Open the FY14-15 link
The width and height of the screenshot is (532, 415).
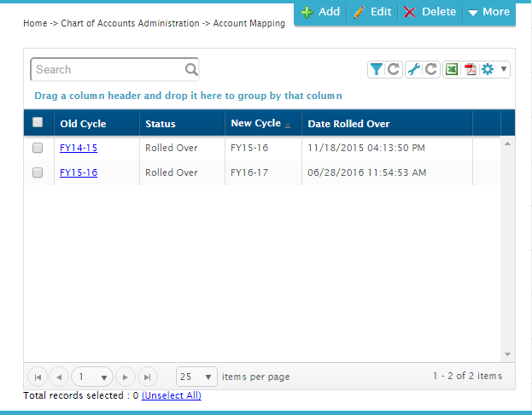coord(79,148)
